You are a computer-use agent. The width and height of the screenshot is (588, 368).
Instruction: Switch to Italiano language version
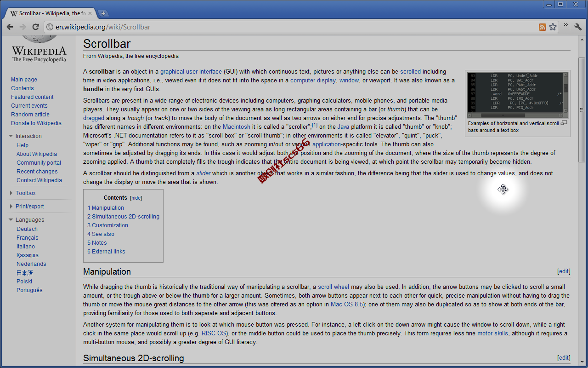[26, 247]
